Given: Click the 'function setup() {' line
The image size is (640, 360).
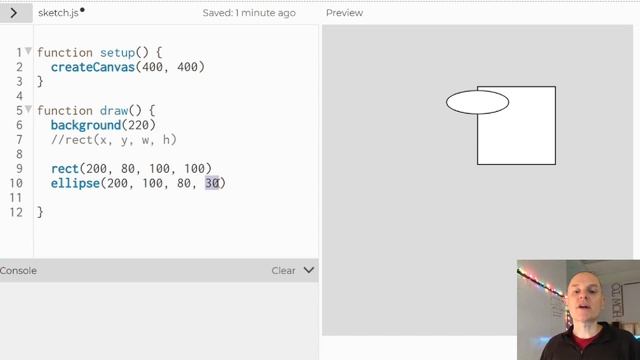Looking at the screenshot, I should click(100, 53).
